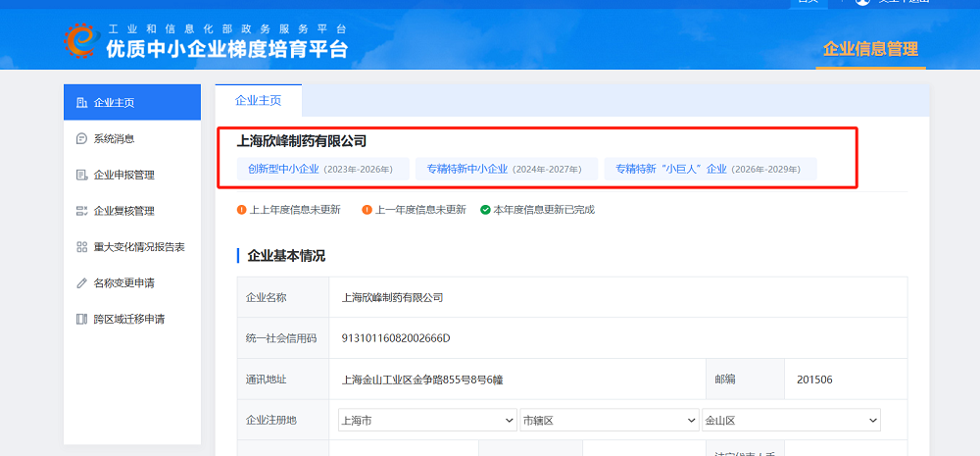
Task: Click company name value in the 企业名称 row
Action: click(393, 298)
